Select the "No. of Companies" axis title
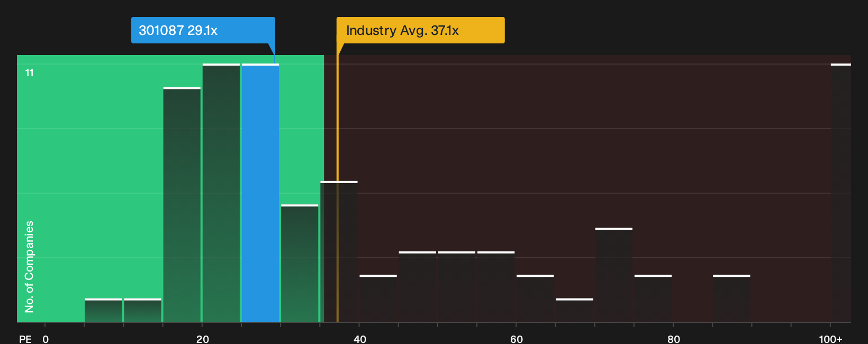Screen dimensions: 868x344 pos(29,267)
